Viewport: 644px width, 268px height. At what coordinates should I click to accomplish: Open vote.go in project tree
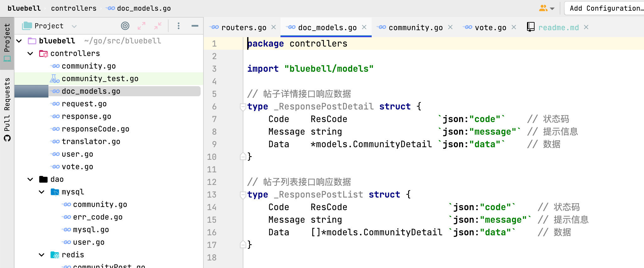click(77, 167)
